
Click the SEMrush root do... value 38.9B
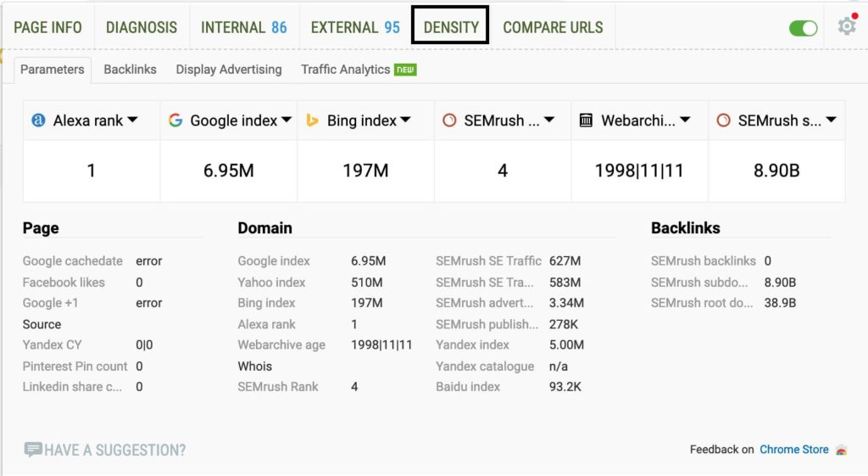pos(780,303)
